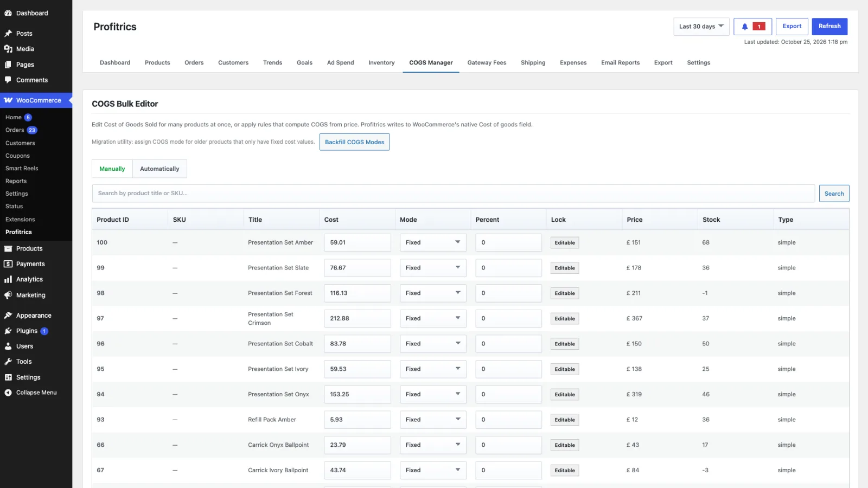The image size is (868, 488).
Task: Open the Products box icon in sidebar
Action: 8,249
